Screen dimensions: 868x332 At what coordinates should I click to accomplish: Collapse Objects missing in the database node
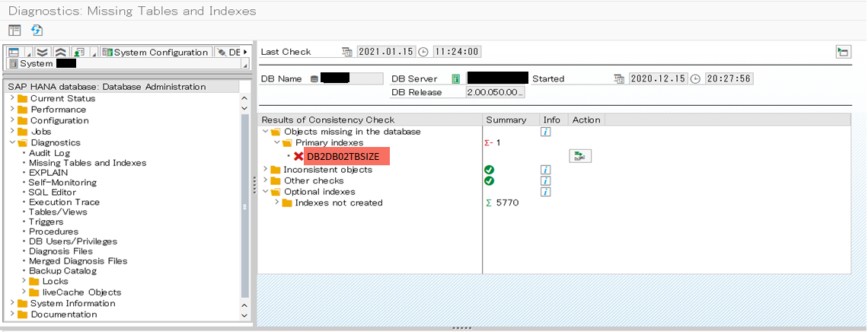pyautogui.click(x=265, y=132)
